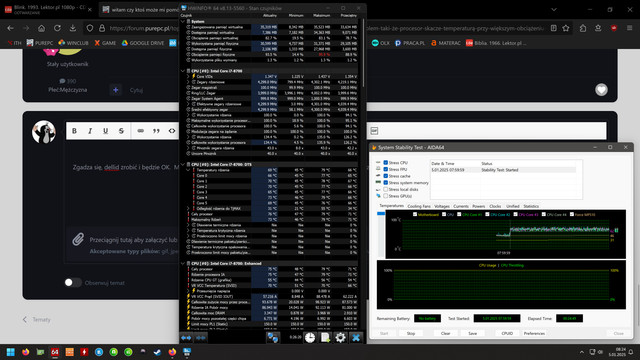This screenshot has height=360, width=640.
Task: Open Firefox downloads arrow icon
Action: coord(73,28)
